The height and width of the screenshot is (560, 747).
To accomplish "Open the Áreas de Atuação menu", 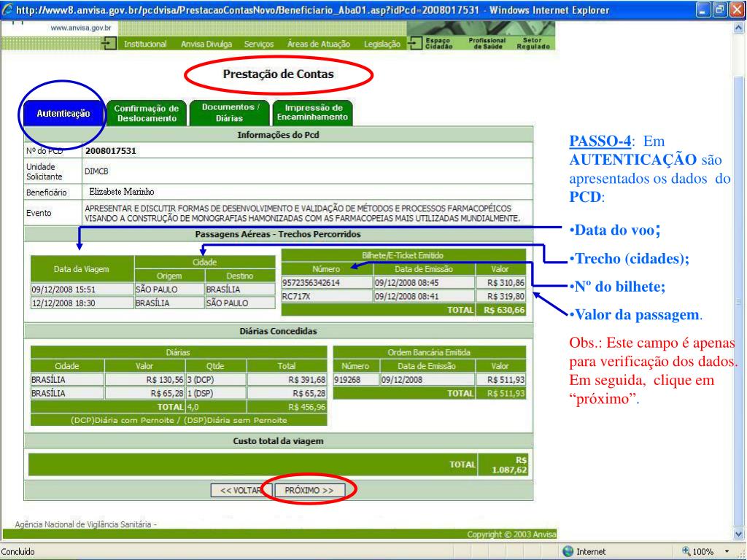I will click(x=319, y=44).
